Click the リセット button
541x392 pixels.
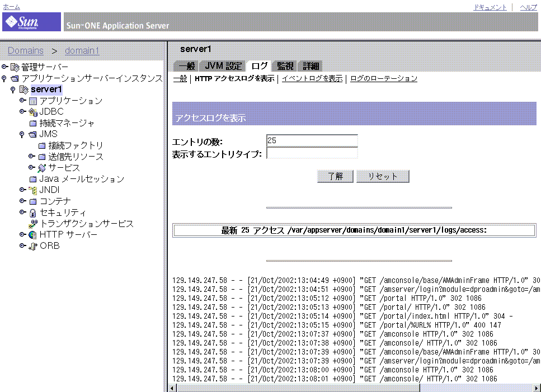383,176
